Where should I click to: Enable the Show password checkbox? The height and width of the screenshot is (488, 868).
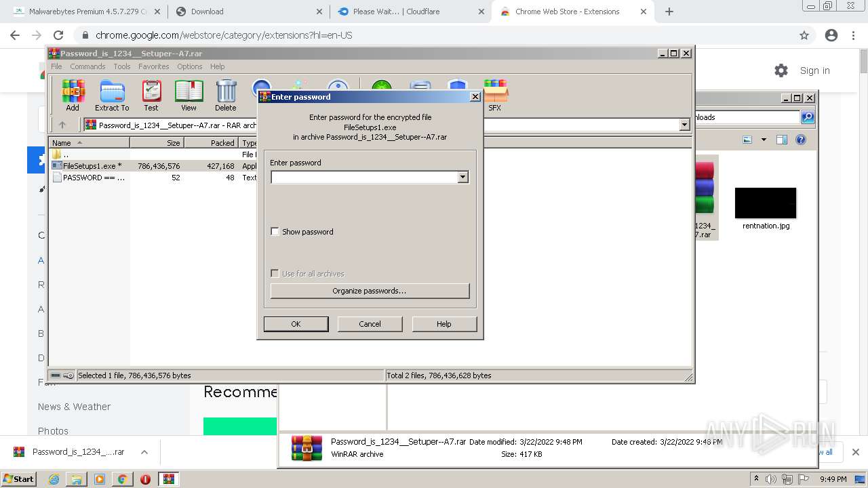[x=275, y=232]
